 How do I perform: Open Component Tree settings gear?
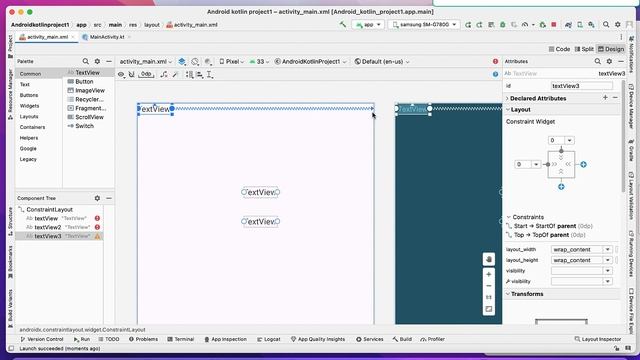coord(97,198)
